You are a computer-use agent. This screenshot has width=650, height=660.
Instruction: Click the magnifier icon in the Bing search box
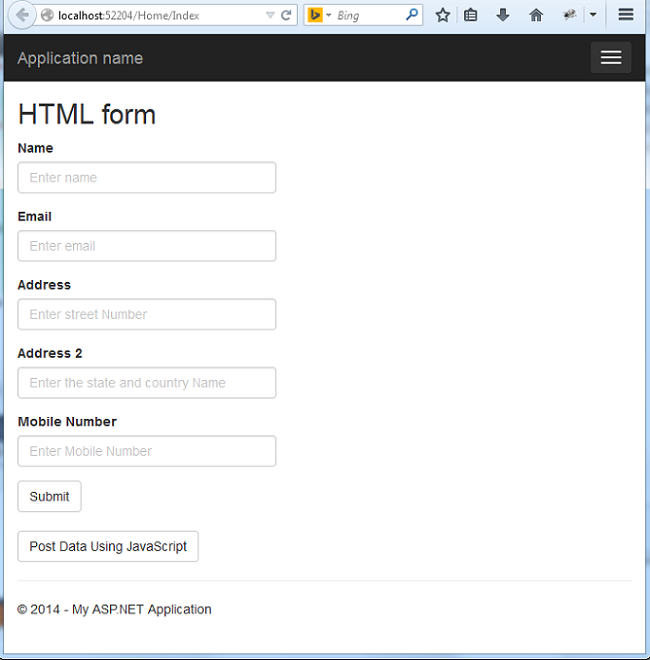(x=412, y=16)
